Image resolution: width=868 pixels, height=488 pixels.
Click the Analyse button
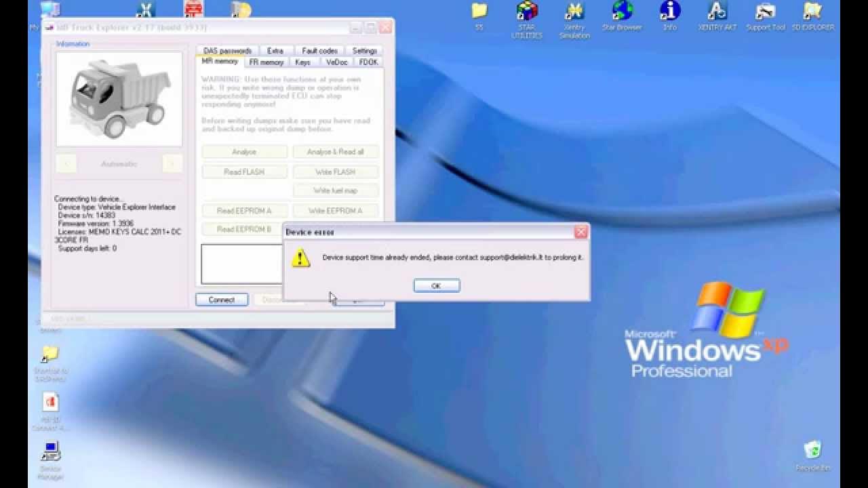244,152
